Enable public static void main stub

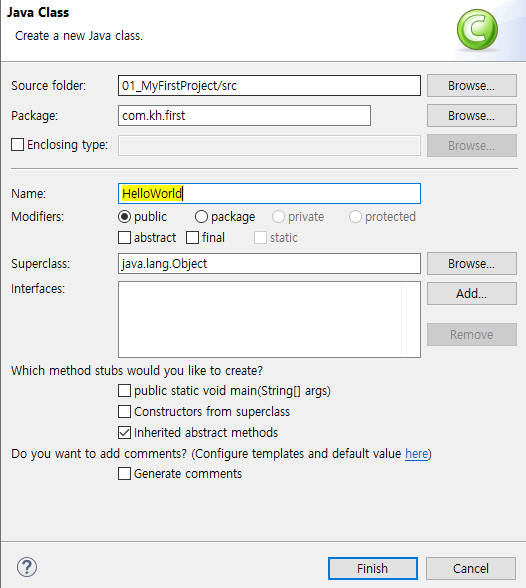124,390
